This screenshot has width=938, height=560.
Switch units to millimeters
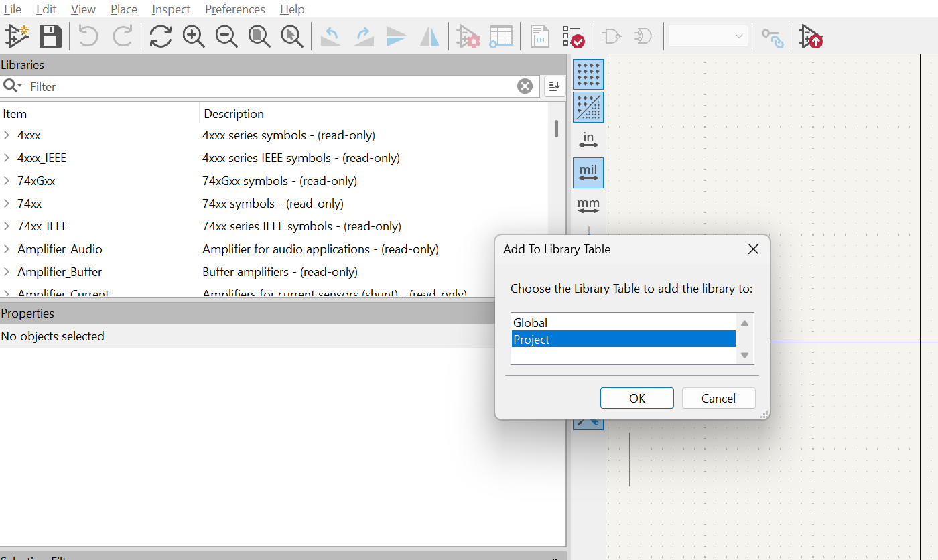coord(588,206)
